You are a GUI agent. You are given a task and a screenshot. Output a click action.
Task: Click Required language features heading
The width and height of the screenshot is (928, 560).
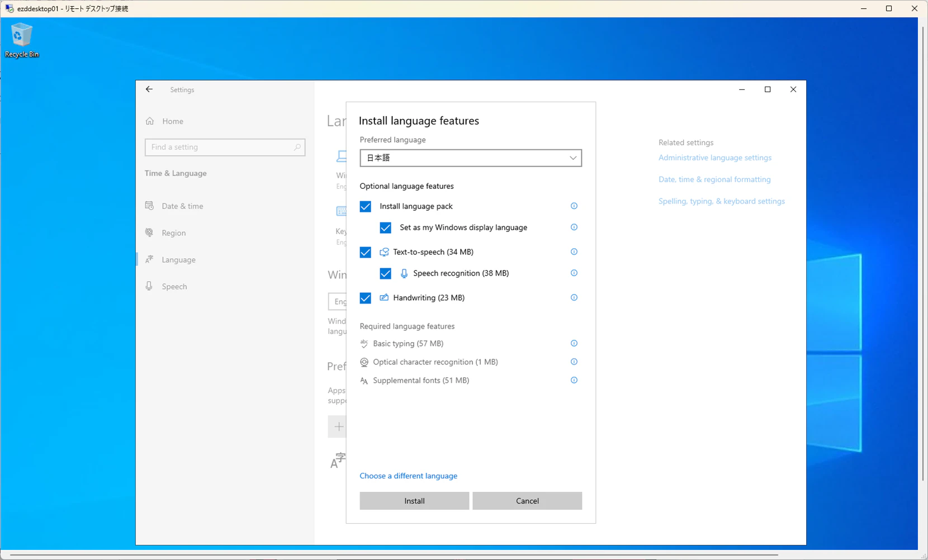click(x=407, y=326)
